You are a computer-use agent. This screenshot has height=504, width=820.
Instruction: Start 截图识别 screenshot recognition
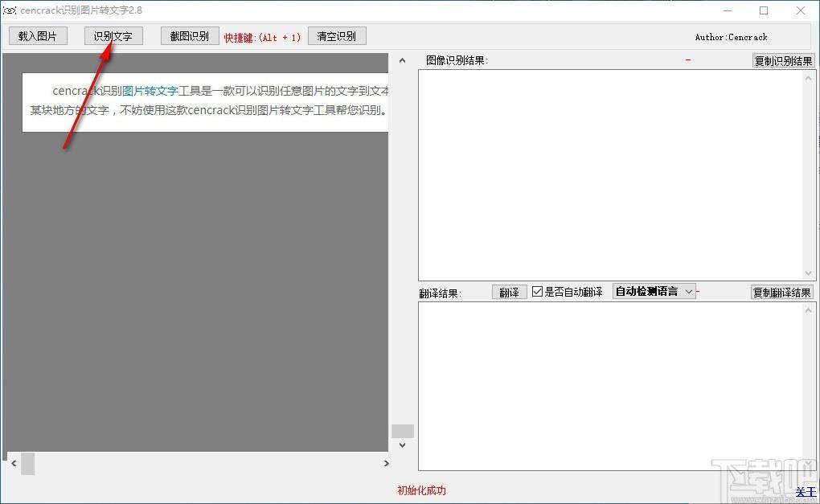point(189,36)
